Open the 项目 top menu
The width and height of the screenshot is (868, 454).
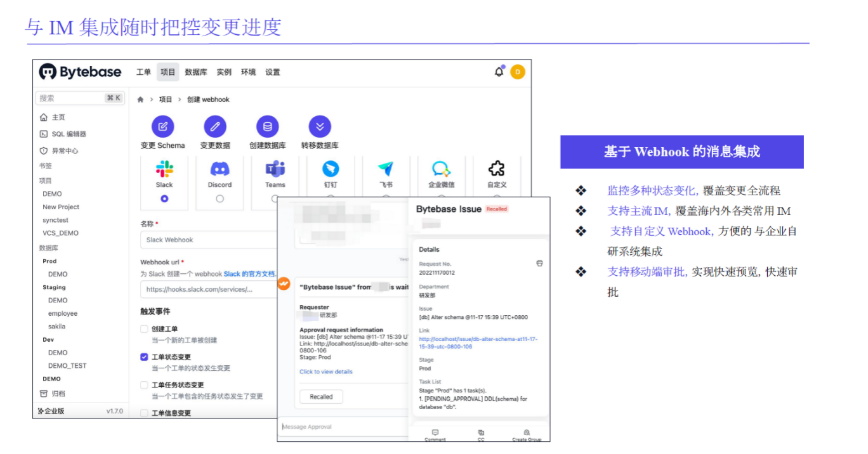point(168,72)
